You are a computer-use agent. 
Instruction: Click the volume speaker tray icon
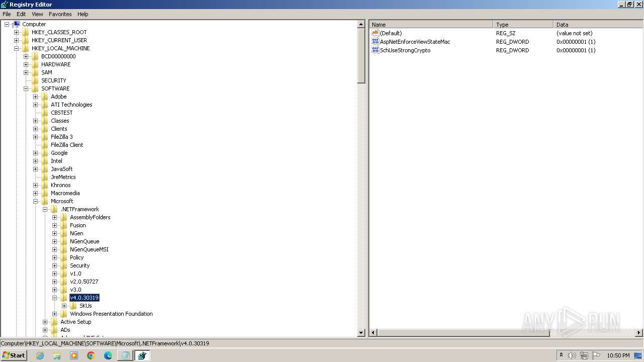[572, 355]
